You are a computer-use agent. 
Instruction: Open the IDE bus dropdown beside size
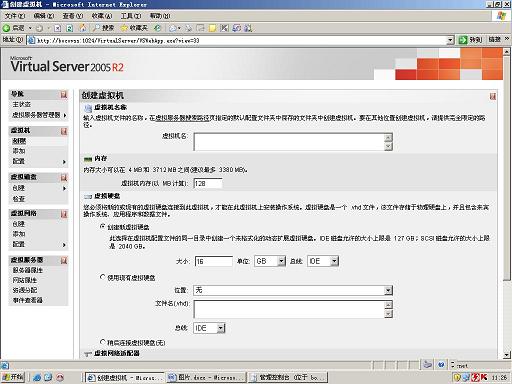pyautogui.click(x=323, y=261)
